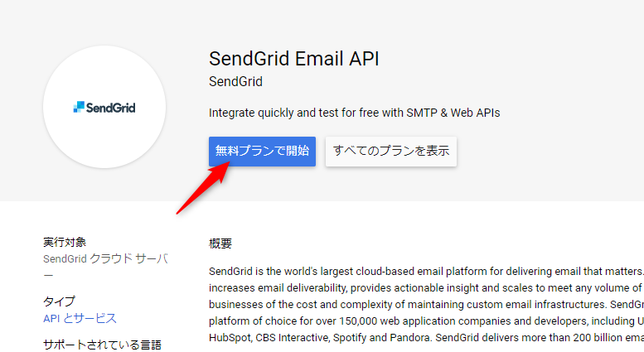Click the サポートされている言語 heading
The image size is (644, 352).
pos(102,345)
